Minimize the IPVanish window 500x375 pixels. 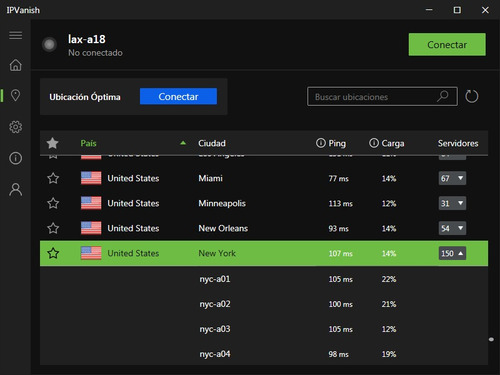click(429, 10)
